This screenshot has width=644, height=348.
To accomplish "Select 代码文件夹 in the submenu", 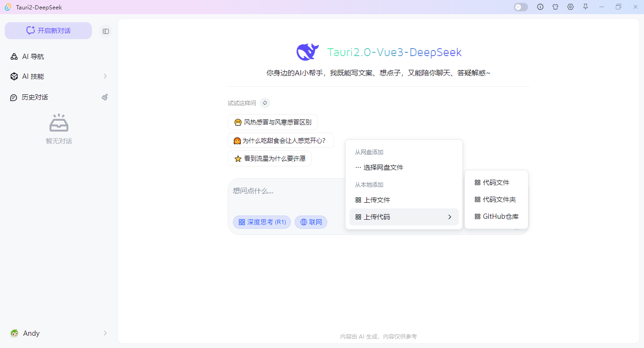I will pos(496,199).
